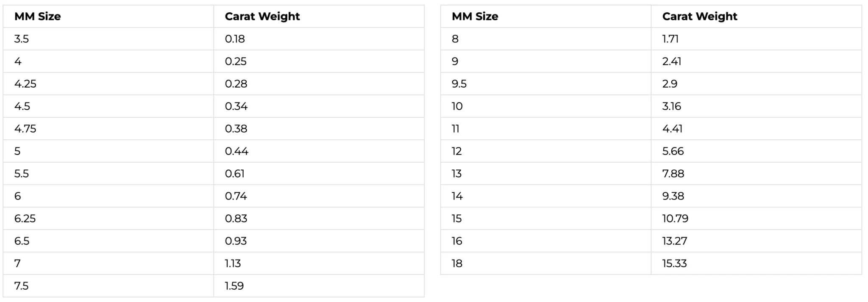
Task: Click the 9.5 MM size cell
Action: (x=459, y=84)
